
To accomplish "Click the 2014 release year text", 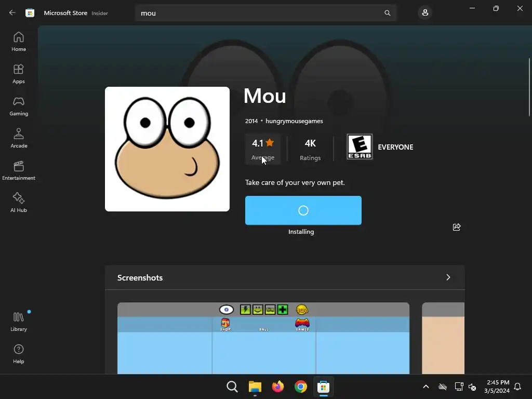I will tap(251, 121).
